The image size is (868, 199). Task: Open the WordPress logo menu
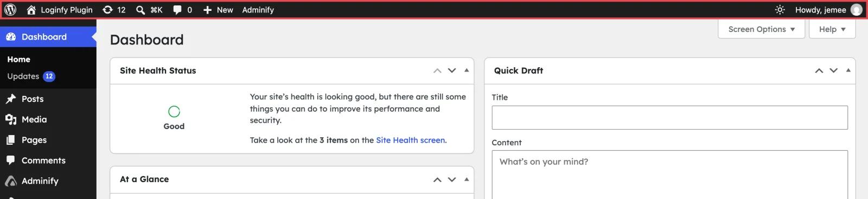tap(10, 10)
